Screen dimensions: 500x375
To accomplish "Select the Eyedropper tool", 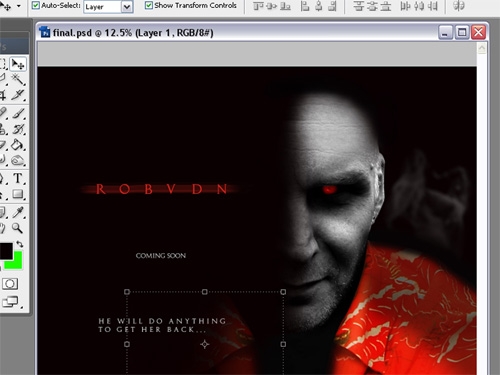I will [x=18, y=212].
